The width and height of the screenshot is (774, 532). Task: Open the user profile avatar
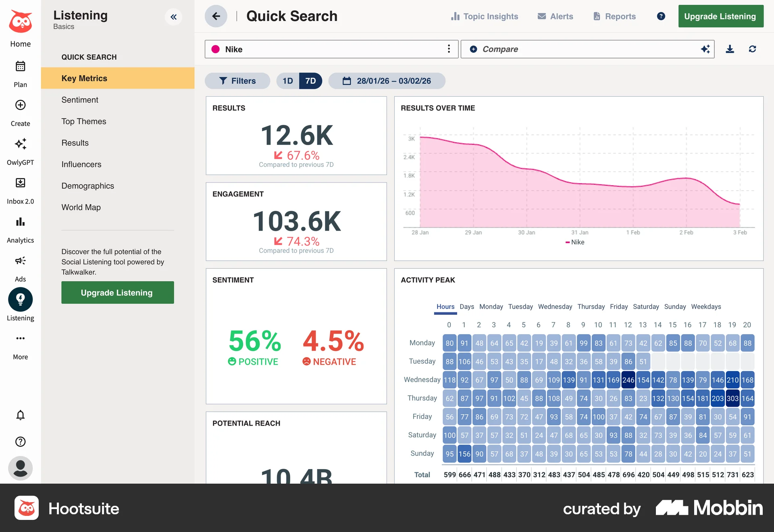tap(20, 468)
